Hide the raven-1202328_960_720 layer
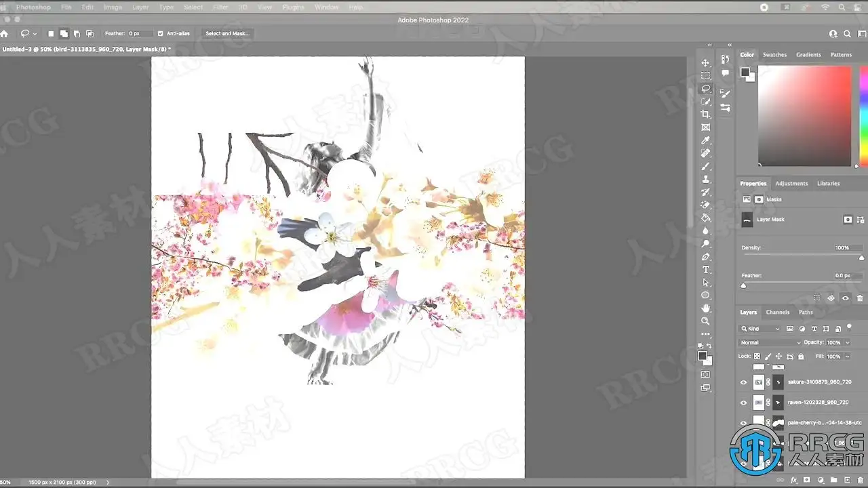This screenshot has width=868, height=488. (x=743, y=403)
